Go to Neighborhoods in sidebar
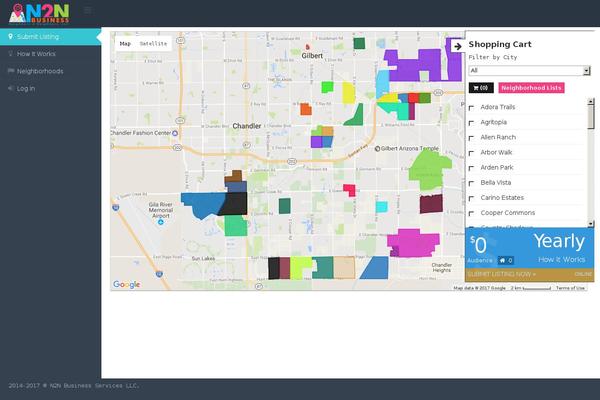Screen dimensions: 600x400 pyautogui.click(x=51, y=71)
